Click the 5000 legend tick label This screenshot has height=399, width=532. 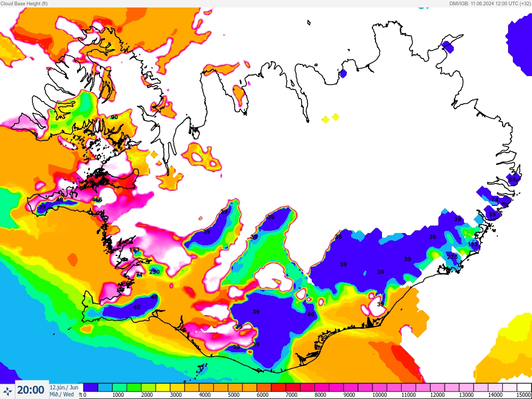[x=235, y=395]
